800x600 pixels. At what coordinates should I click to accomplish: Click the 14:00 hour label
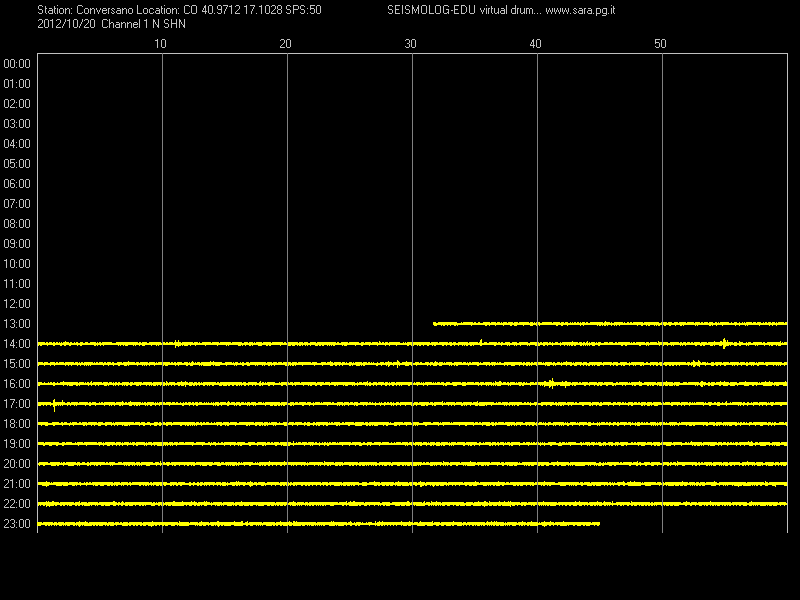coord(17,344)
